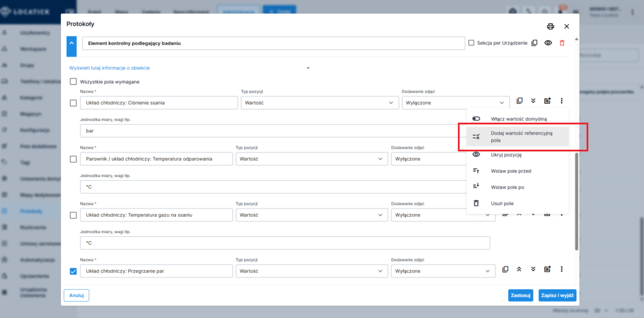Duplicate the Element kontrolny section
This screenshot has width=644, height=318.
click(x=535, y=43)
